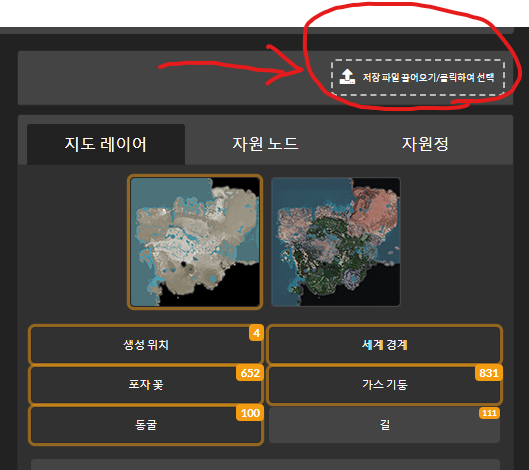Image resolution: width=529 pixels, height=470 pixels.
Task: Open the 자원정 tab
Action: click(425, 144)
